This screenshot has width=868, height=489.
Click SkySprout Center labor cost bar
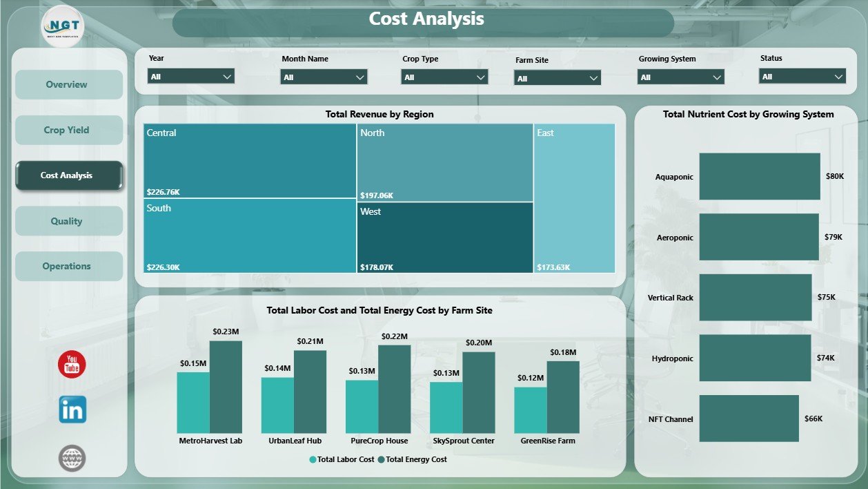click(446, 407)
